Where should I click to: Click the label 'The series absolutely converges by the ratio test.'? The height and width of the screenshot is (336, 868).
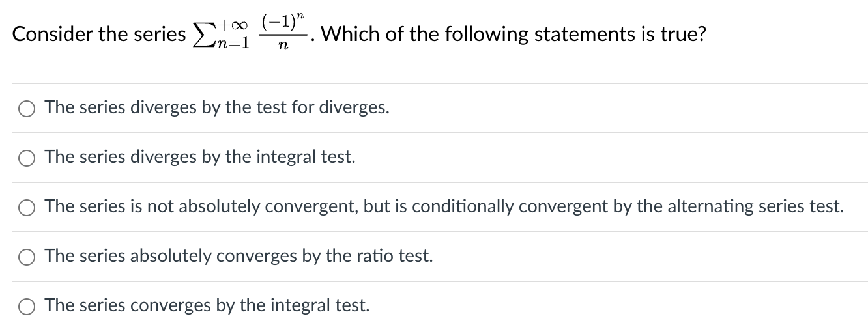(239, 257)
